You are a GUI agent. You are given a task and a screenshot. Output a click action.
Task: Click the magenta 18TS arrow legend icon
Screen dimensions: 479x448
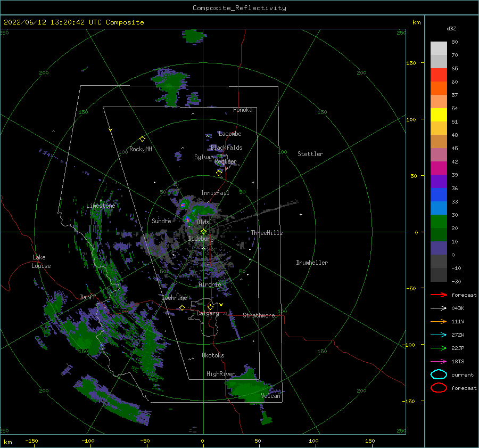coord(439,362)
